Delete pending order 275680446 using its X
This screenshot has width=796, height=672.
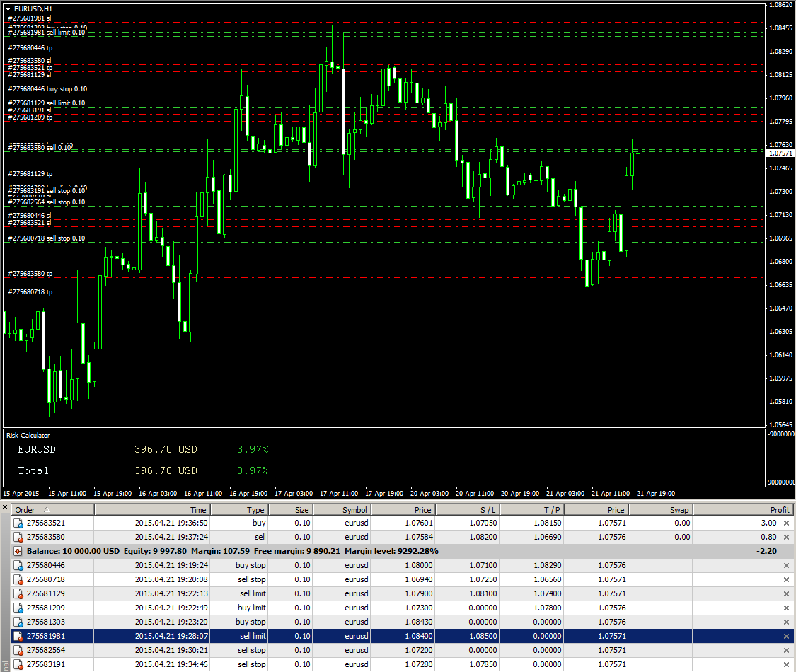[x=786, y=565]
